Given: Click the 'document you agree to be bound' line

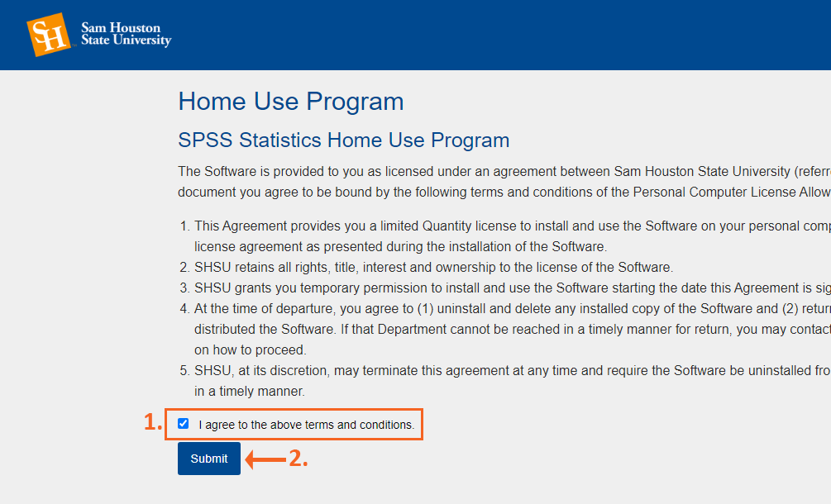Looking at the screenshot, I should [504, 193].
